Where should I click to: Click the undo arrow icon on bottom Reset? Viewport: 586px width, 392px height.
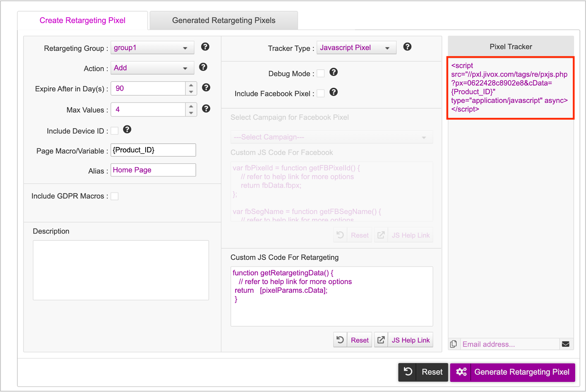click(408, 372)
